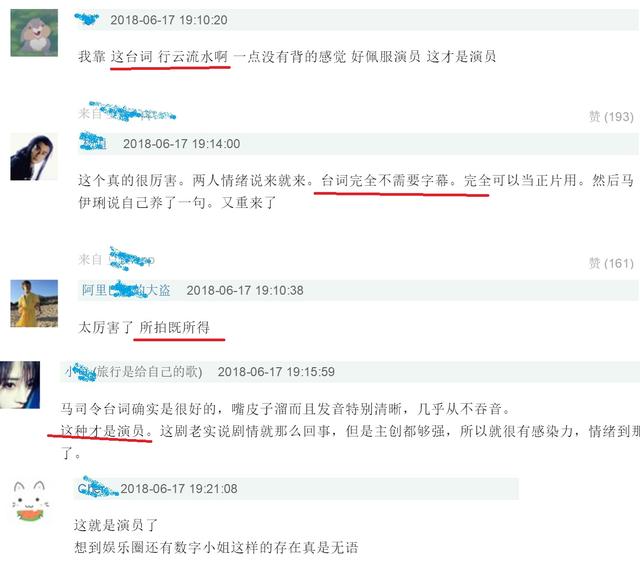This screenshot has height=583, width=640.
Task: Click timestamp 2018-06-17 19:10:38
Action: (245, 290)
